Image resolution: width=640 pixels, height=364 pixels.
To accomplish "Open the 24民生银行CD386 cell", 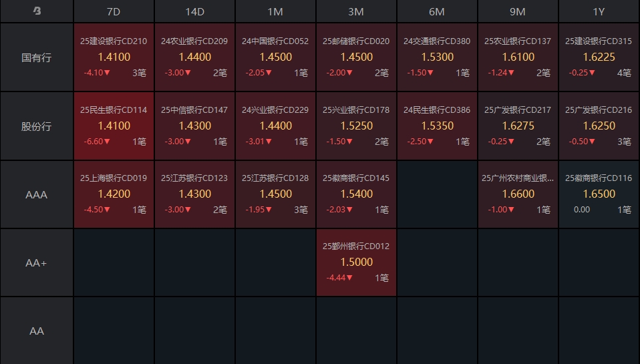I will point(437,126).
